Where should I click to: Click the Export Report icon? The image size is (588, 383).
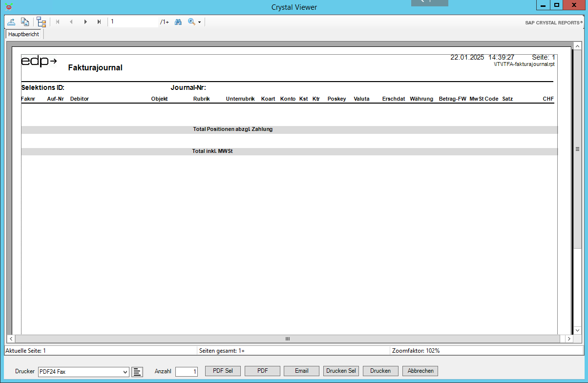pos(11,22)
